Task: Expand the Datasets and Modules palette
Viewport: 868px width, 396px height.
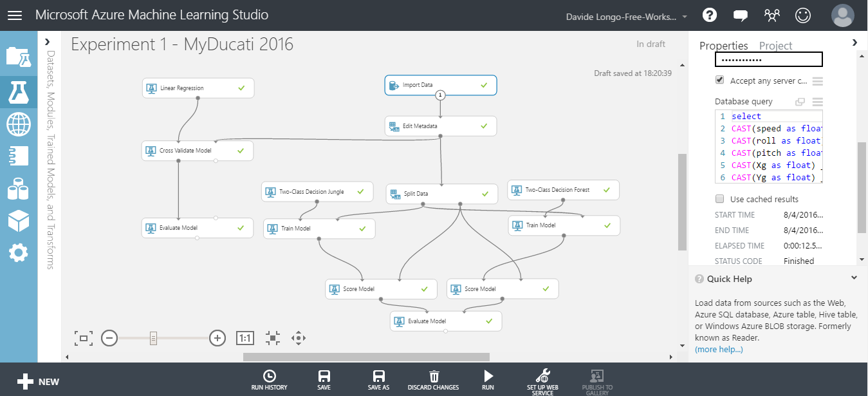Action: click(47, 42)
